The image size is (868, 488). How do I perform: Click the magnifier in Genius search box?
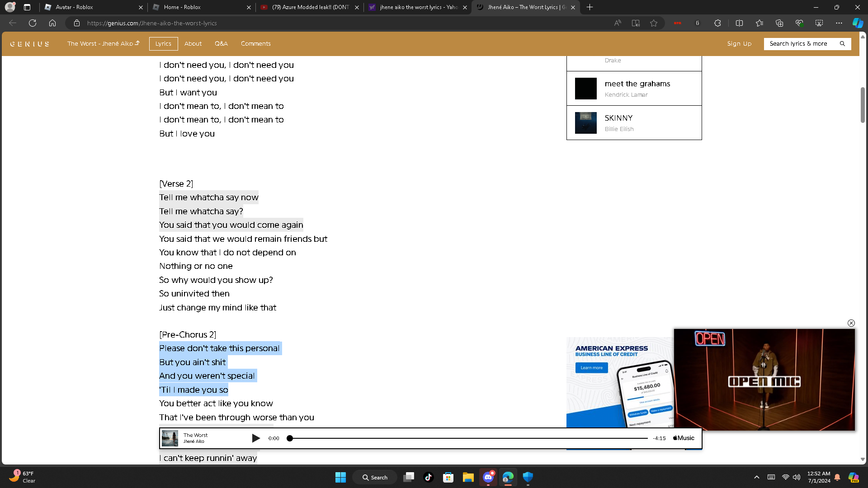(x=842, y=44)
